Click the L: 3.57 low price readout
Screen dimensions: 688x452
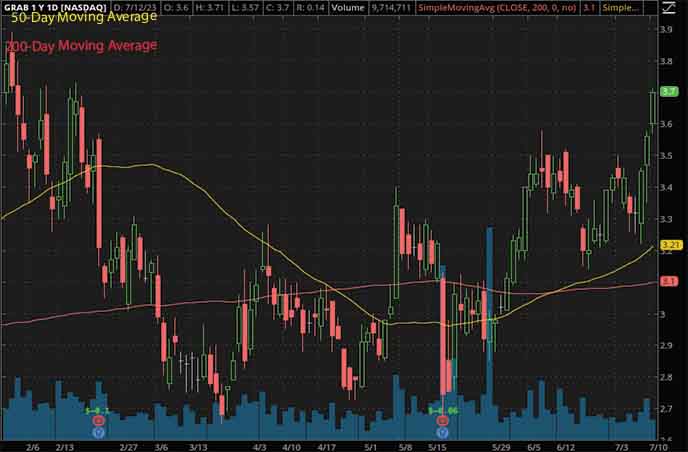click(244, 7)
